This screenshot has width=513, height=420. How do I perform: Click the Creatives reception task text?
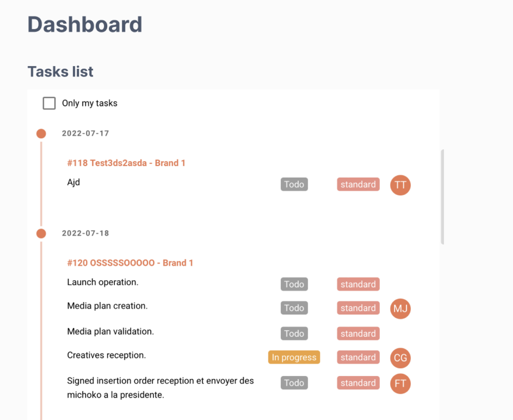107,355
